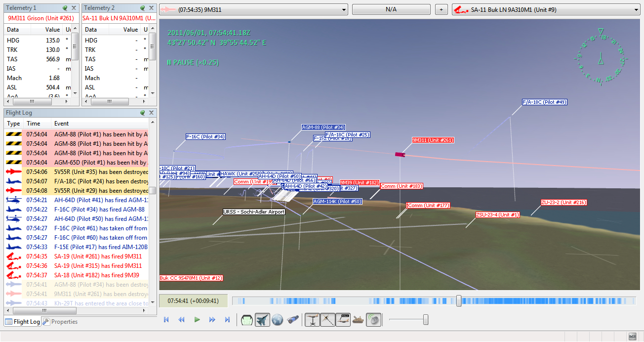
Task: Click the binoculars free camera icon
Action: 292,320
